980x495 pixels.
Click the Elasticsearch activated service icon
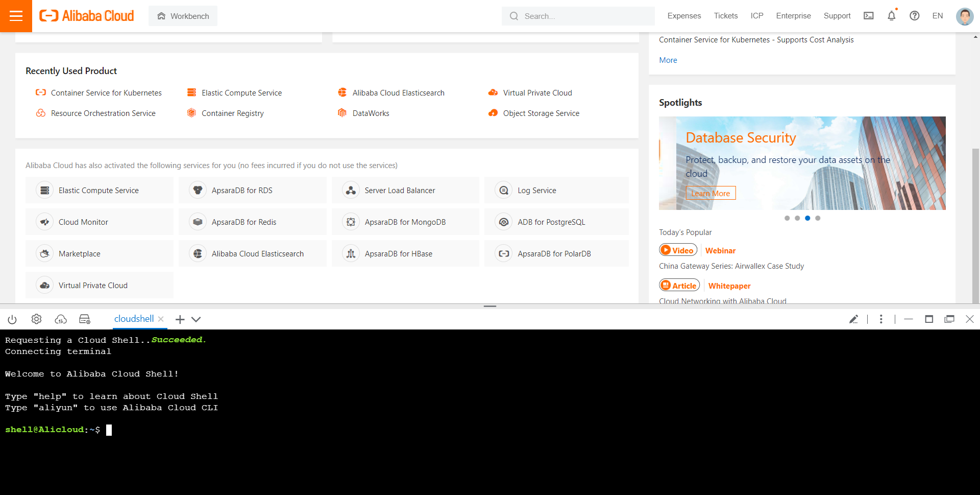coord(198,253)
